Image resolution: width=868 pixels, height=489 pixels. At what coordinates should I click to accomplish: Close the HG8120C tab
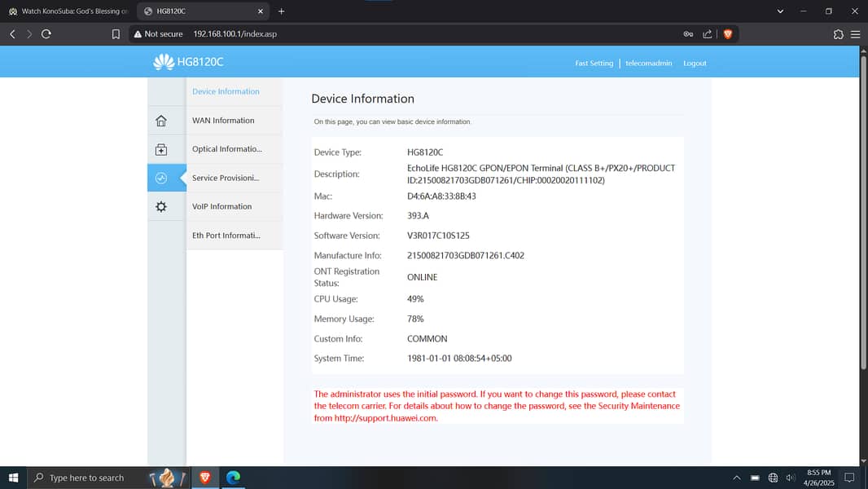point(261,11)
